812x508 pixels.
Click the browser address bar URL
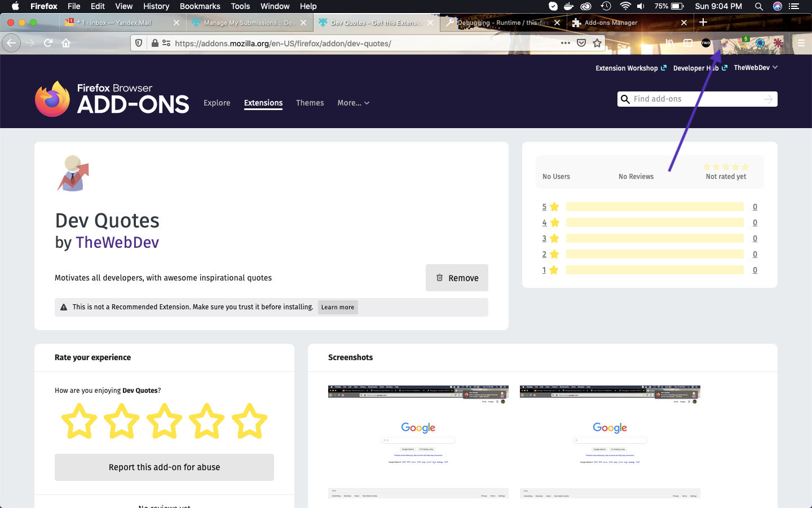(x=283, y=43)
